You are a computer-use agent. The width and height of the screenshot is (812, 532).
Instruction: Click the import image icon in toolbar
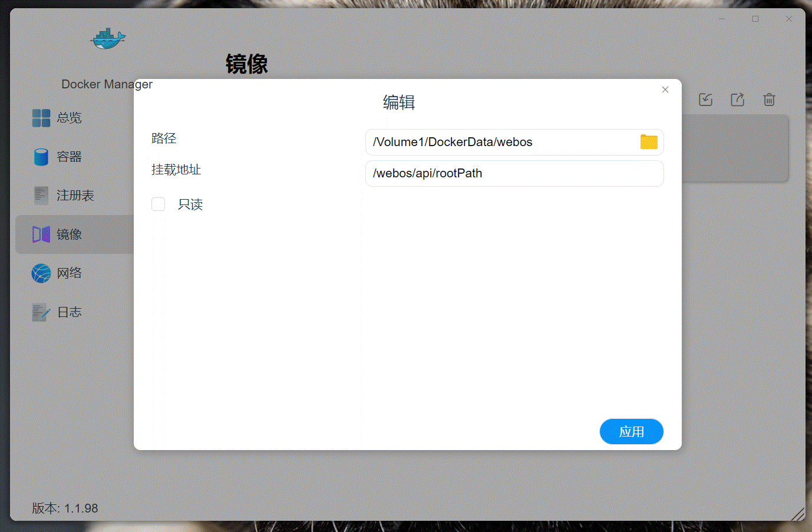(x=705, y=100)
